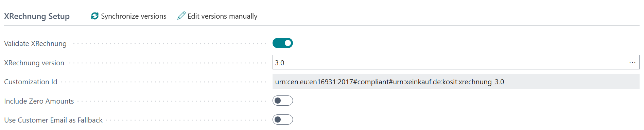Open the XRechnung version lookup ellipsis
The width and height of the screenshot is (644, 130).
click(632, 63)
